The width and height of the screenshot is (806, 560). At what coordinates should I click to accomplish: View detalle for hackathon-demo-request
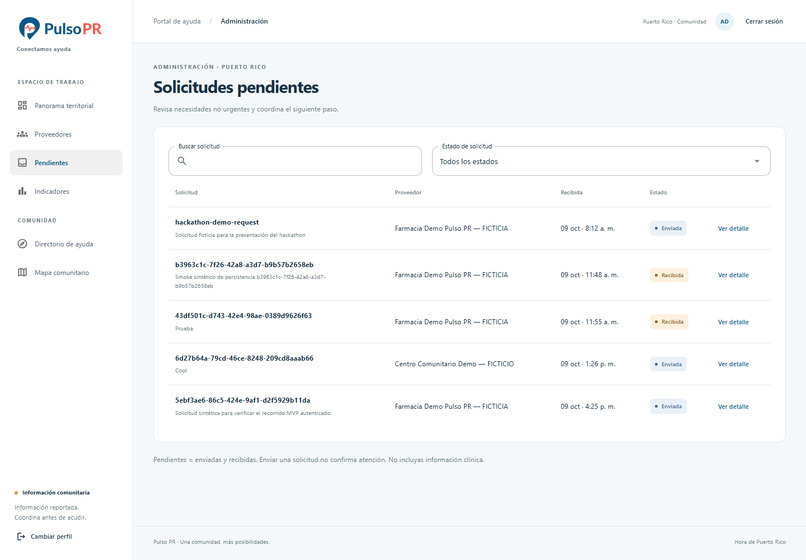[733, 228]
